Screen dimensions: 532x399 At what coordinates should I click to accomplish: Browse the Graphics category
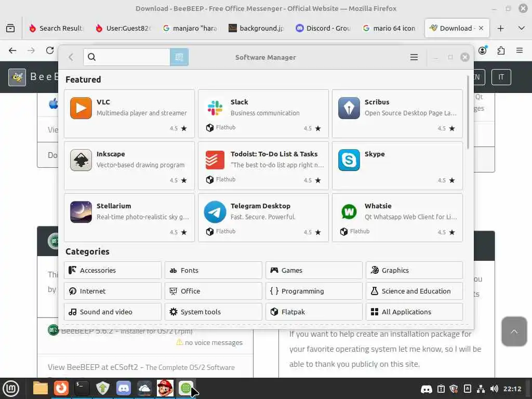coord(414,270)
